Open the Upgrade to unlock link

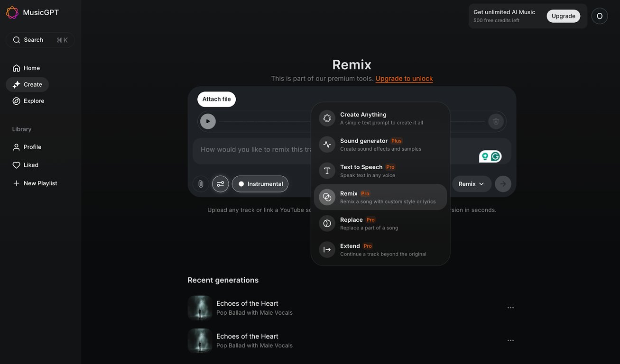point(404,79)
